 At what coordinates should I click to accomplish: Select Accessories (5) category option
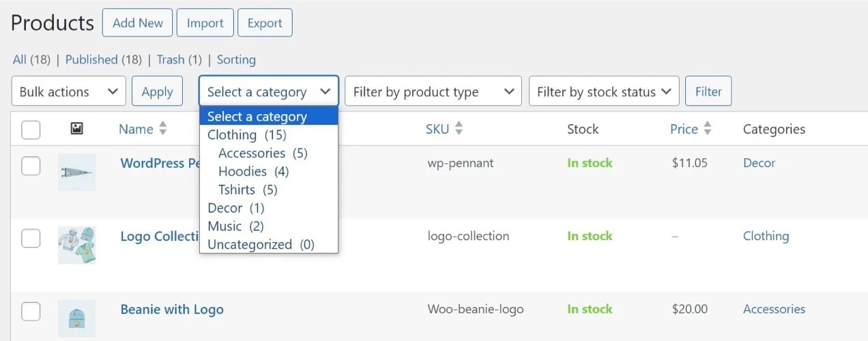tap(263, 153)
